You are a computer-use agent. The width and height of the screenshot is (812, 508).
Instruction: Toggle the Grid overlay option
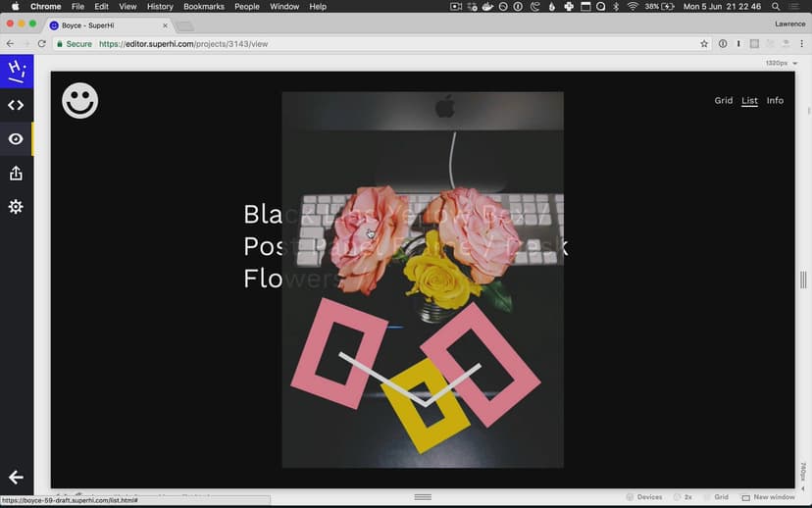pyautogui.click(x=716, y=497)
